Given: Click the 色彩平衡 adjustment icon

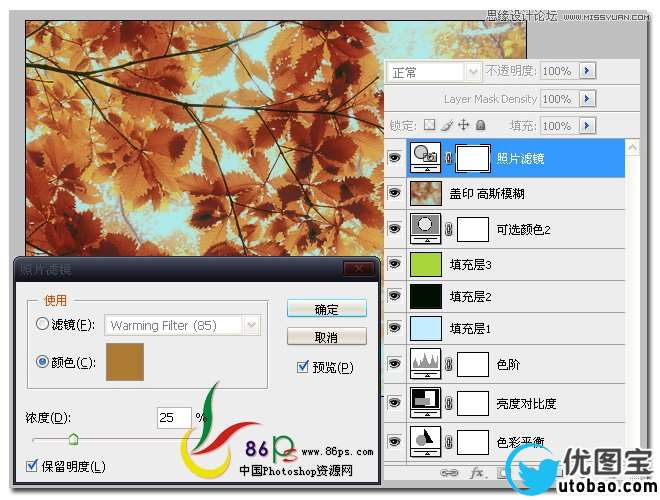Looking at the screenshot, I should [x=425, y=441].
